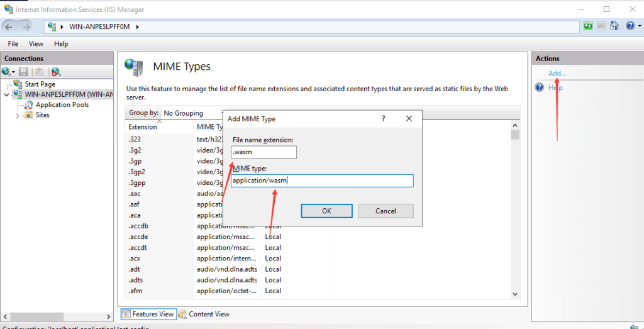Click the MIME list vertical scrollbar down arrow
Viewport: 644px width, 329px height.
pyautogui.click(x=516, y=294)
